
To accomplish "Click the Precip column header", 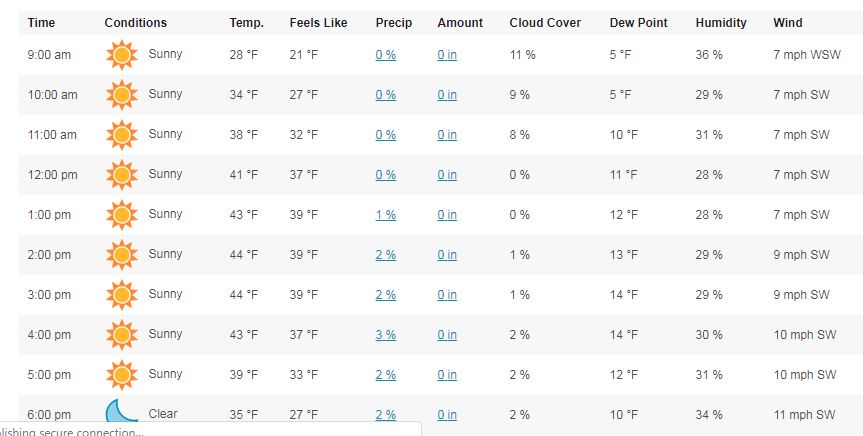I will [394, 23].
